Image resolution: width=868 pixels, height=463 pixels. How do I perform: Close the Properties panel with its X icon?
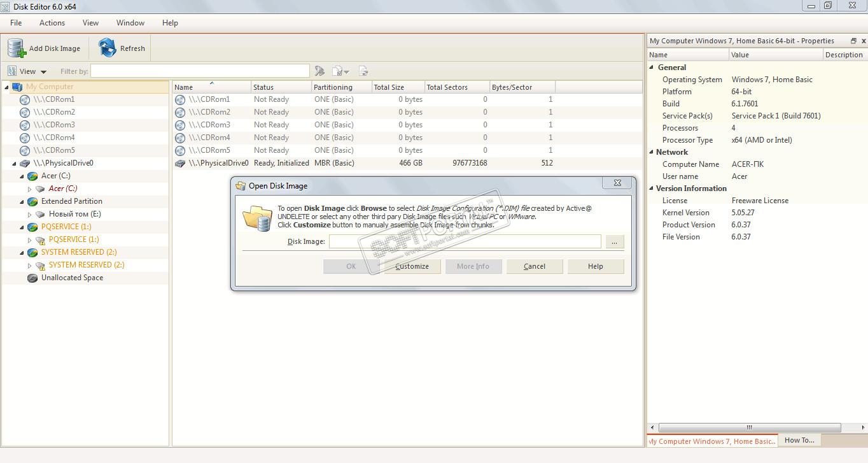pyautogui.click(x=864, y=41)
